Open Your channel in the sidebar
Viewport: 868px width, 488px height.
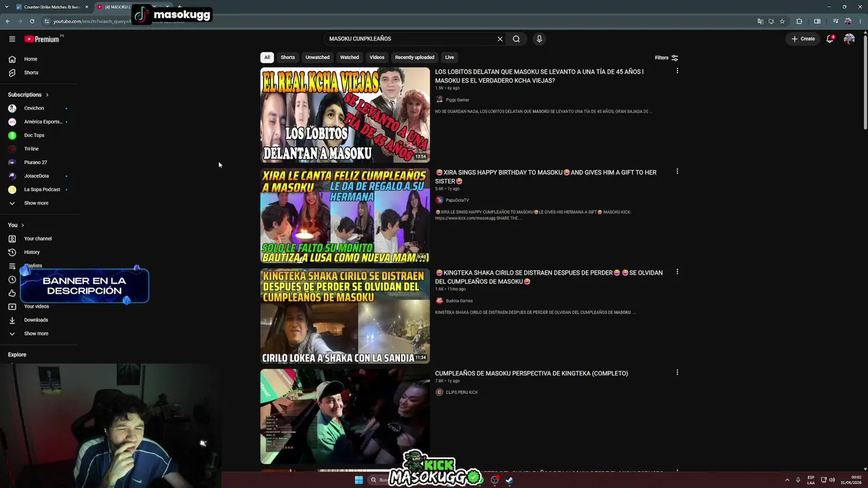coord(39,239)
